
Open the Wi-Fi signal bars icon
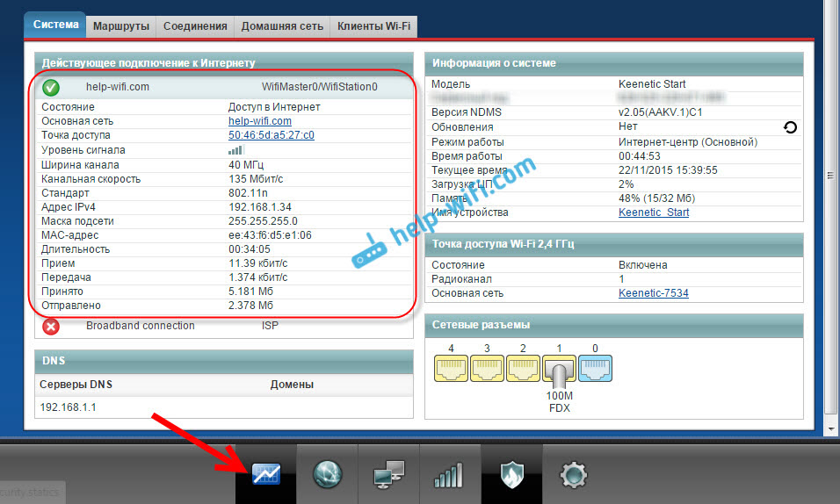(x=449, y=475)
